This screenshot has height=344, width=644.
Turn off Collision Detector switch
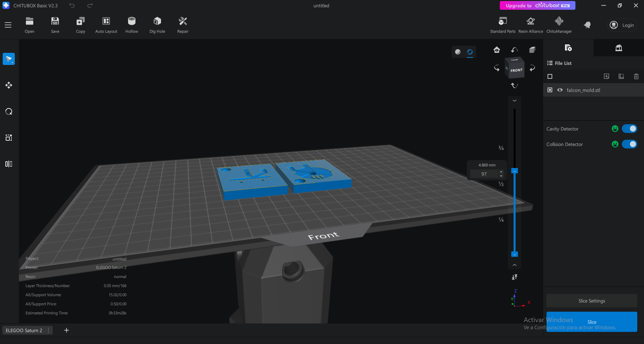(x=629, y=144)
